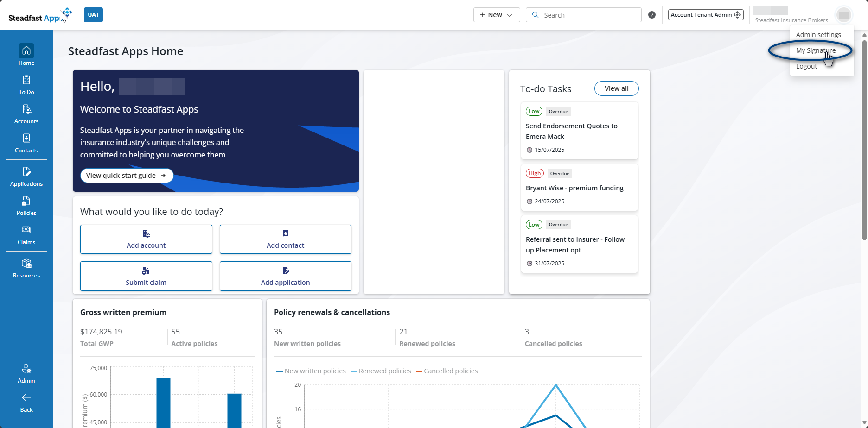This screenshot has height=428, width=868.
Task: Click the Cancelled policies legend entry
Action: pos(447,371)
